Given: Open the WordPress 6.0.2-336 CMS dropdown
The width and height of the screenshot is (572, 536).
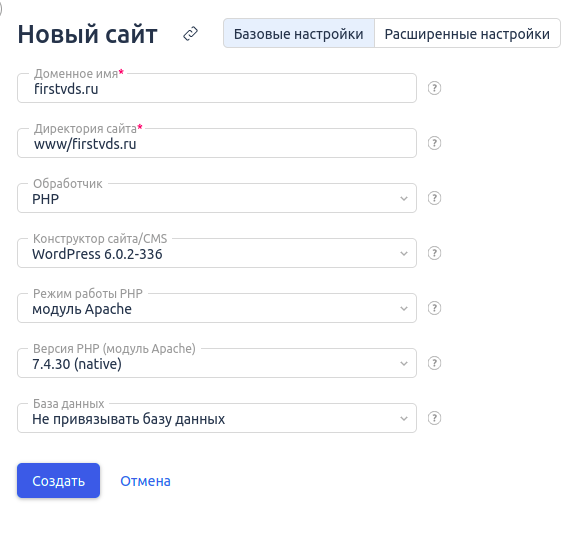Looking at the screenshot, I should [217, 253].
